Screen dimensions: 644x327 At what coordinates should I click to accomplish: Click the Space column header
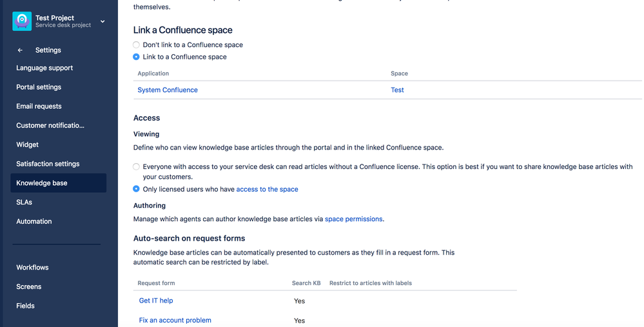[399, 74]
